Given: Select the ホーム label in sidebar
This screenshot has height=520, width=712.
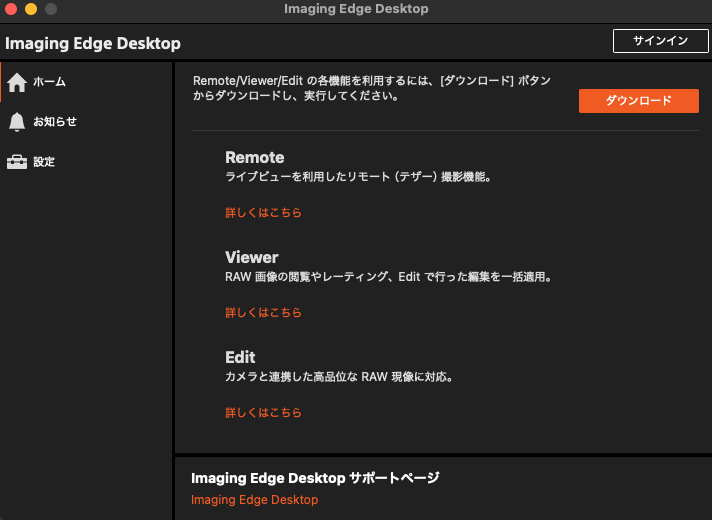Looking at the screenshot, I should coord(50,82).
